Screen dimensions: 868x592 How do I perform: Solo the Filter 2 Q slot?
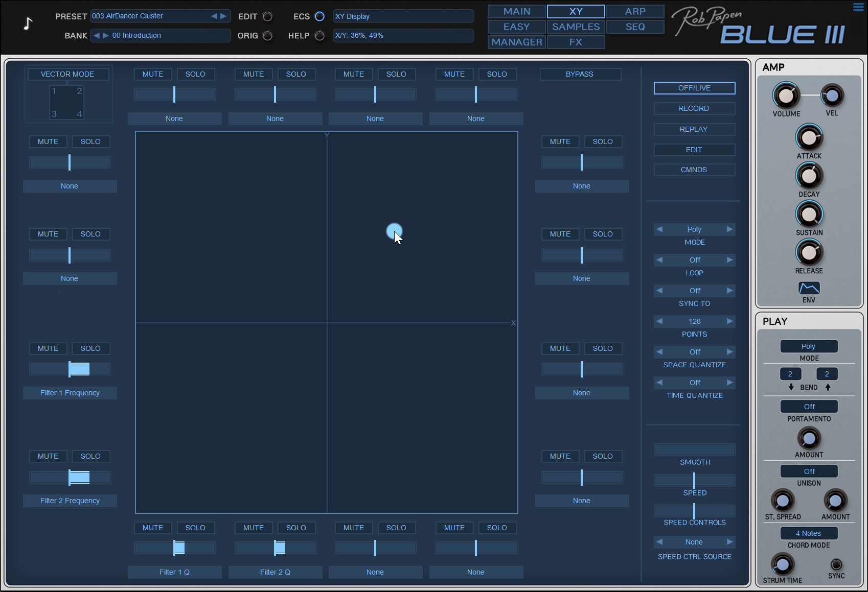click(x=296, y=528)
